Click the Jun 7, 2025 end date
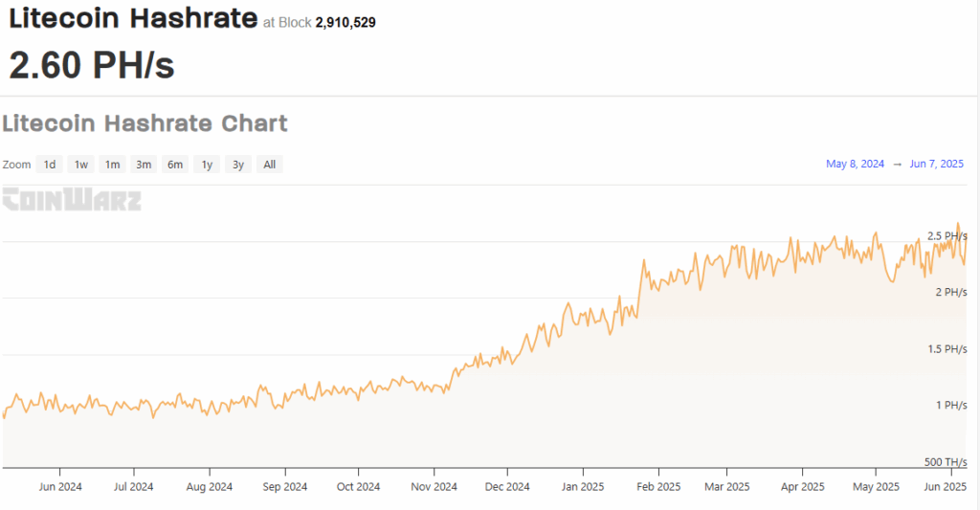980x510 pixels. (937, 165)
